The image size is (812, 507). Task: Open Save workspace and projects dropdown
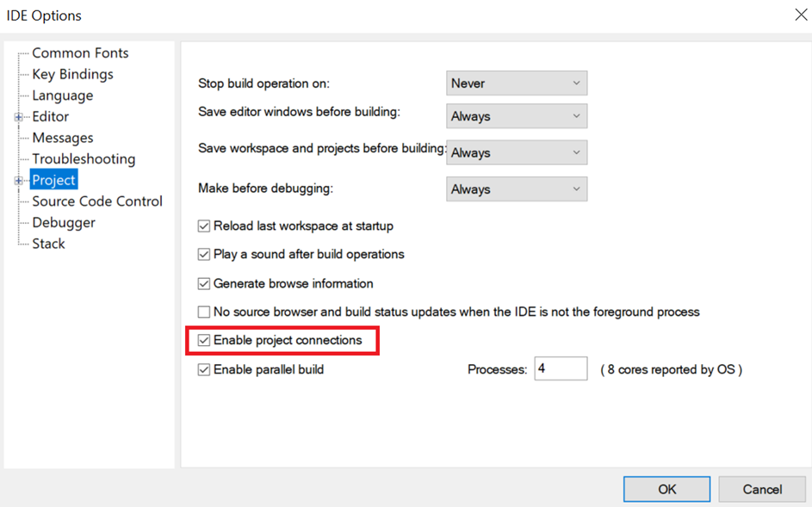click(x=517, y=152)
